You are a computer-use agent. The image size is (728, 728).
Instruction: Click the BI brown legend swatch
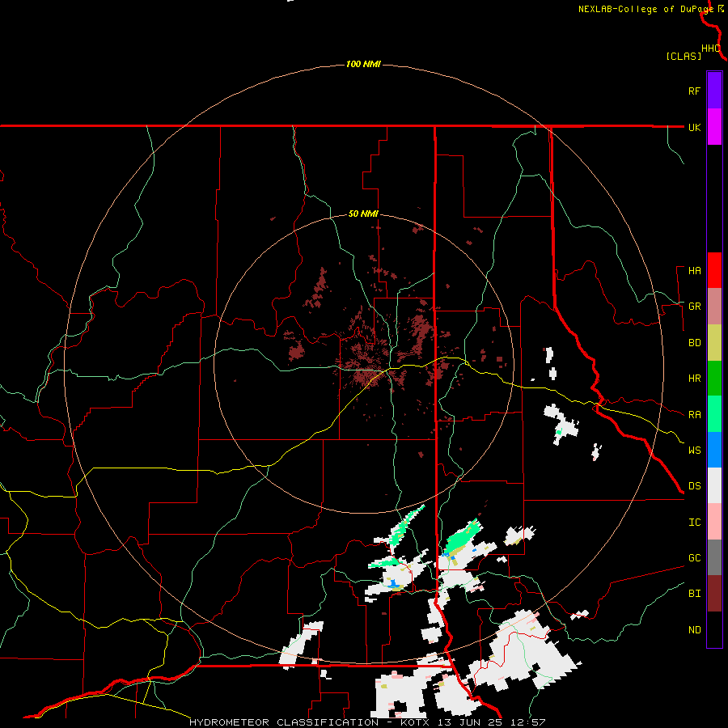[714, 594]
